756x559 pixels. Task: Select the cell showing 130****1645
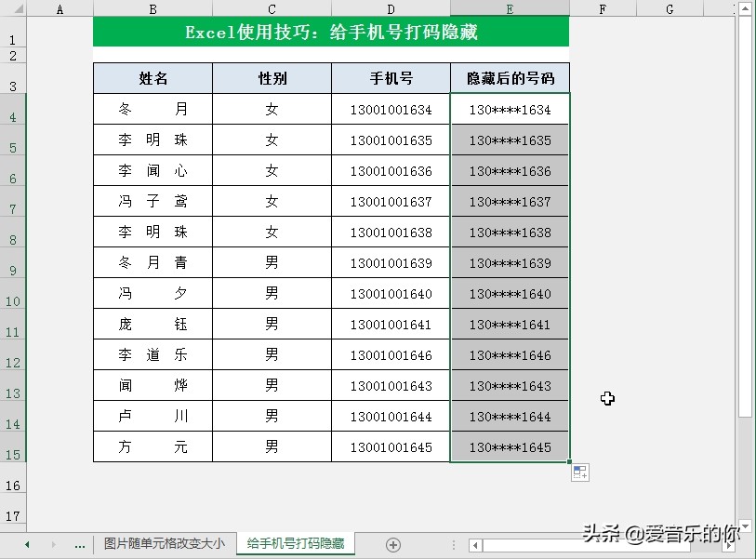coord(508,446)
